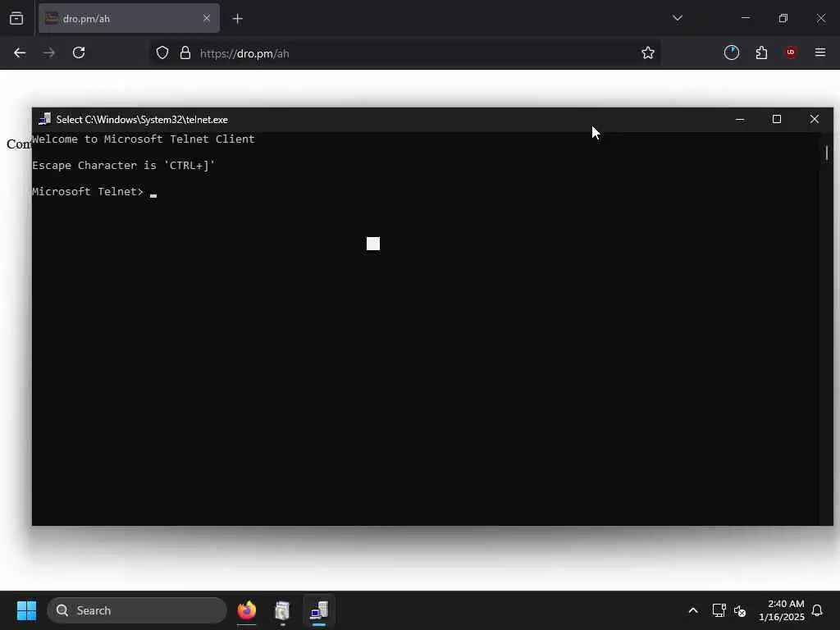Switch to the dro.pm/ah browser tab
This screenshot has height=630, width=840.
point(129,19)
